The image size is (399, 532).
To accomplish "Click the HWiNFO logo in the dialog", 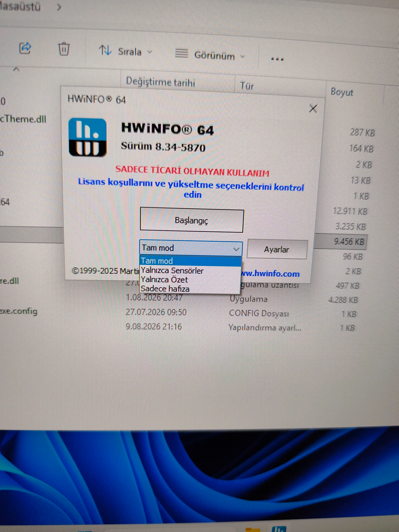I will point(87,137).
